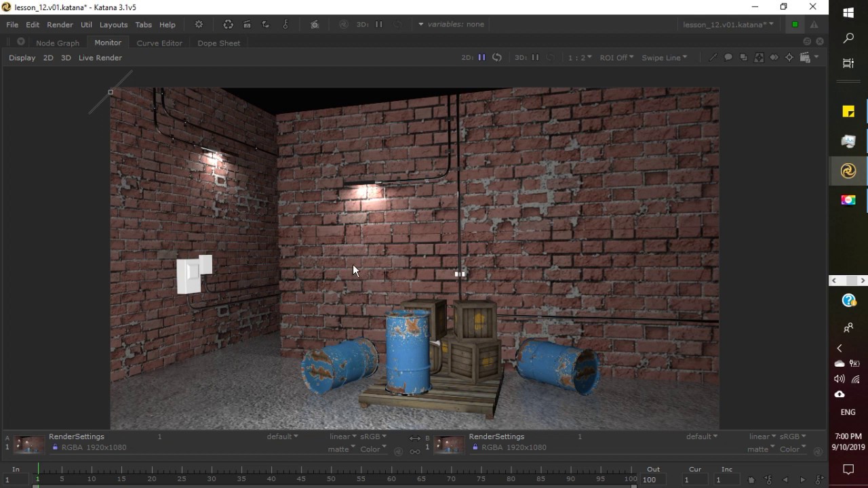Click the circular arrows flush caches icon
868x488 pixels.
click(228, 24)
